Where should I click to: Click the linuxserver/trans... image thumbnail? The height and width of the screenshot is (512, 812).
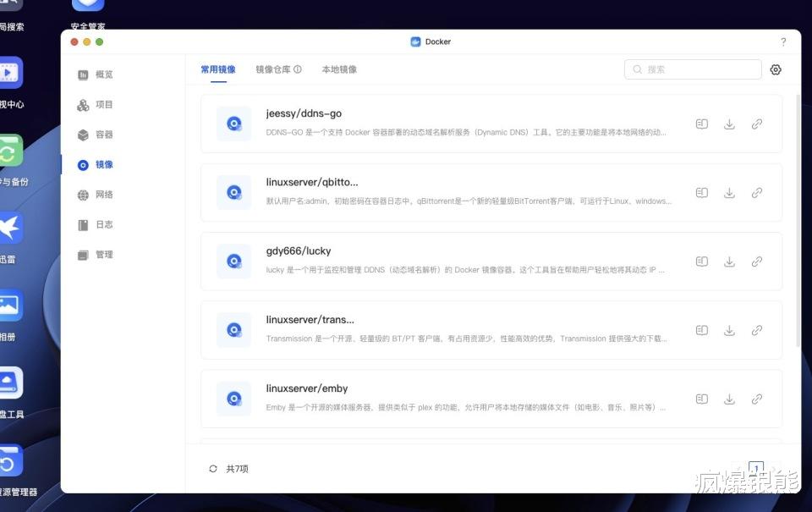234,330
